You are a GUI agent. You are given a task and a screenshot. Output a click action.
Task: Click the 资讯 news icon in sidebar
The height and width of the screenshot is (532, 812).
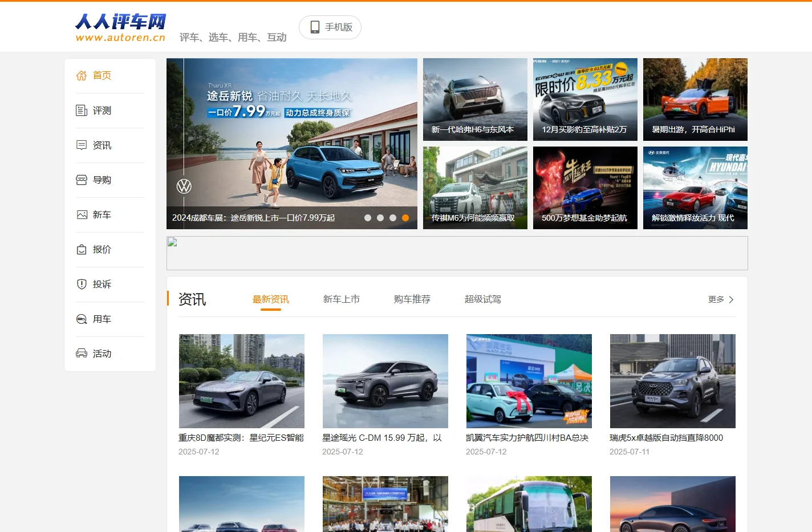tap(82, 145)
